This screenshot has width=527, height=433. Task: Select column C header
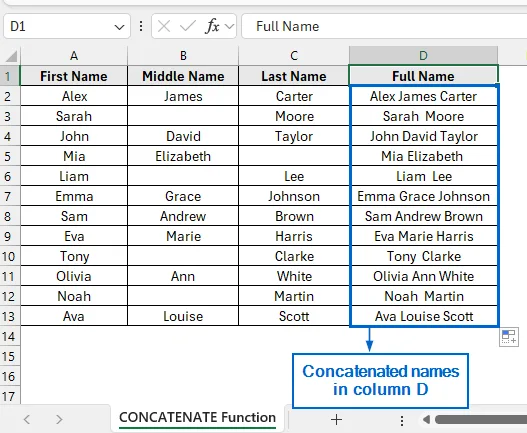[294, 56]
